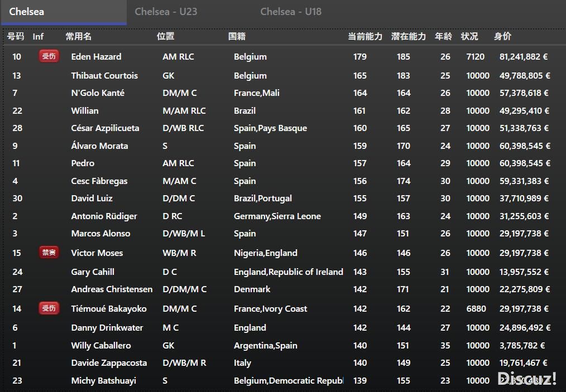Select player Gary Cahill
This screenshot has height=392, width=566.
pos(93,272)
